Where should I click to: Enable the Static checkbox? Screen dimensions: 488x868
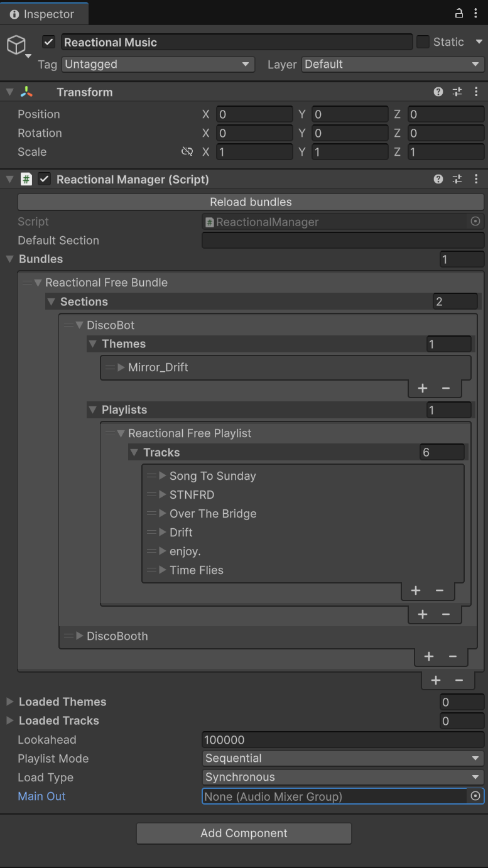tap(423, 42)
